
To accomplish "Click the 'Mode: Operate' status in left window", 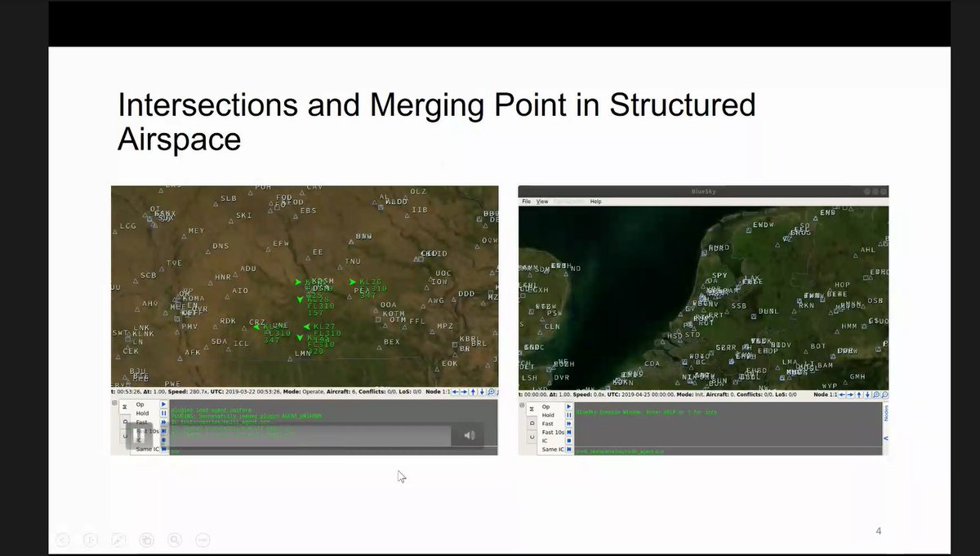I will (x=303, y=391).
